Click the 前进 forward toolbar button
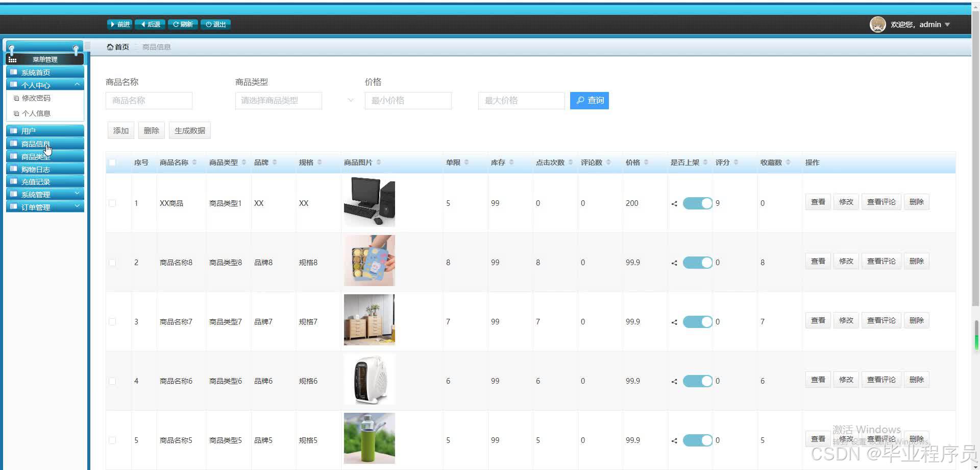This screenshot has height=470, width=980. [x=120, y=24]
